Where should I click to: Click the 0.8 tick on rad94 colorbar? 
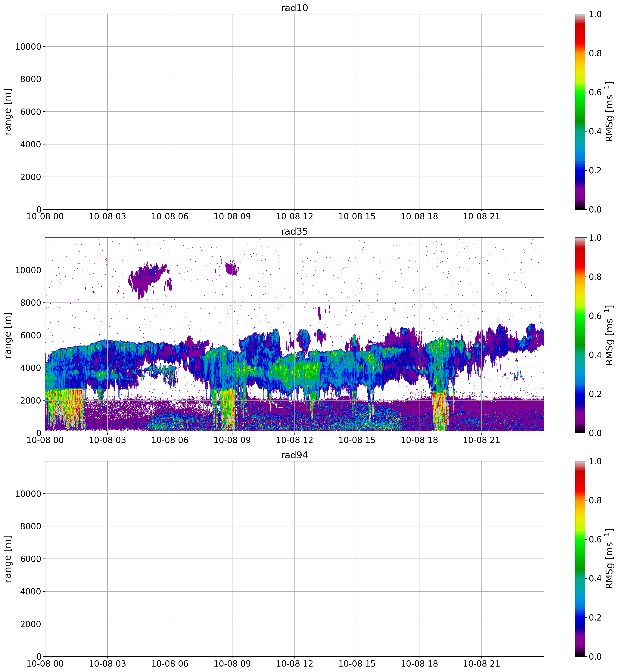595,500
